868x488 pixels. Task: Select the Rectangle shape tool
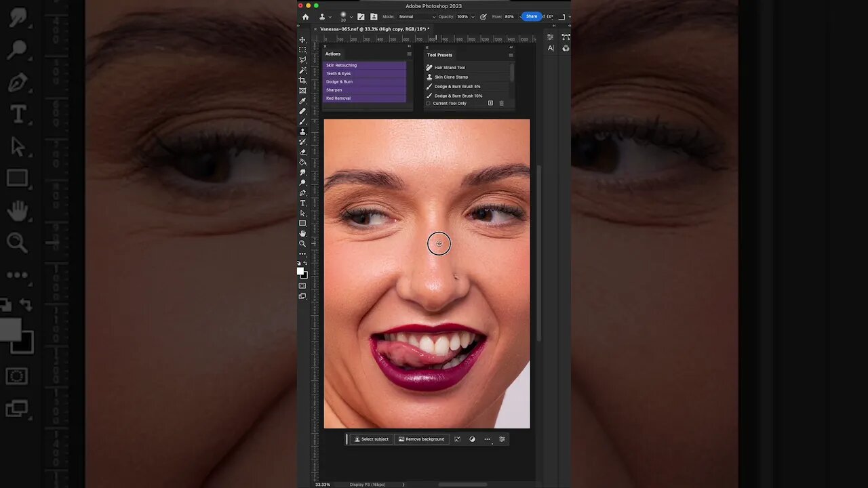302,223
